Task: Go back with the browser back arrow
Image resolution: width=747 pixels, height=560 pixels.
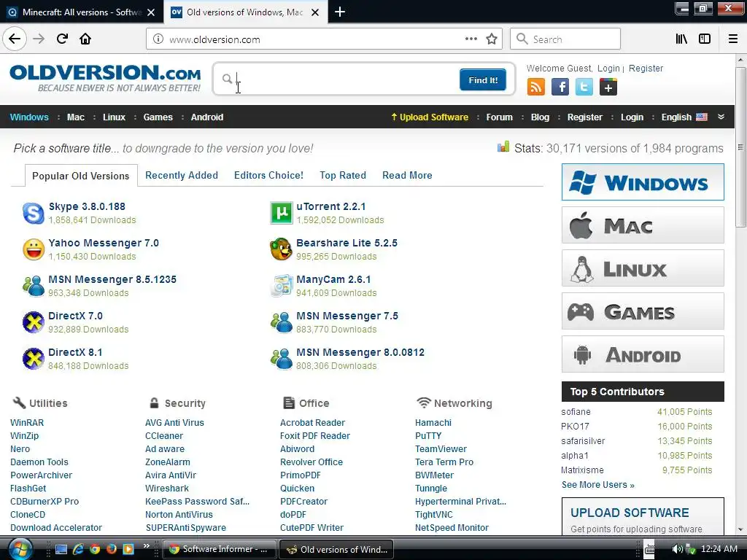Action: click(x=15, y=39)
